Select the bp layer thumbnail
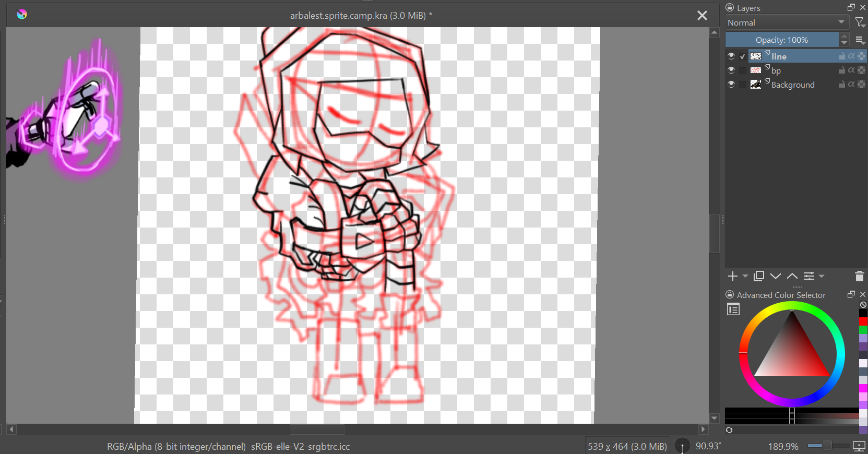The height and width of the screenshot is (454, 868). pos(756,70)
